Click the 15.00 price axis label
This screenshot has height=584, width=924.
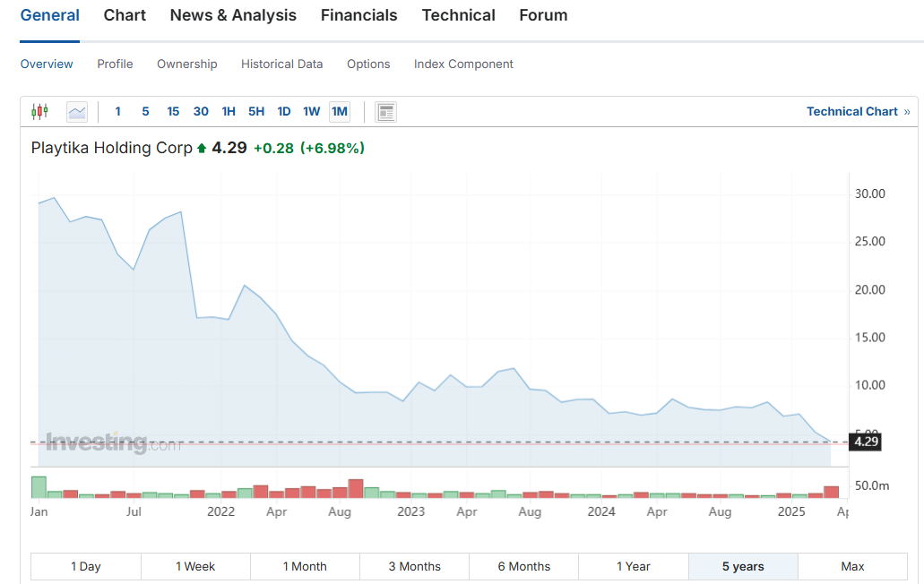(x=870, y=338)
